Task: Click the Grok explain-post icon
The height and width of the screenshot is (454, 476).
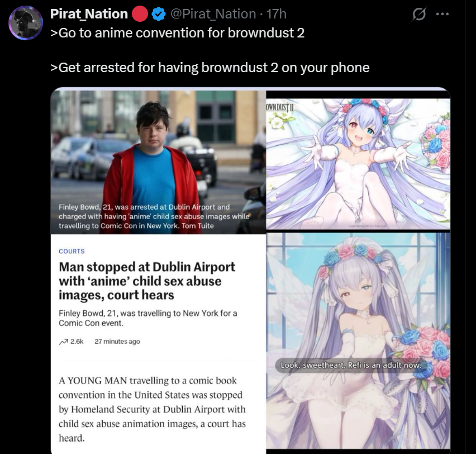Action: [x=419, y=14]
